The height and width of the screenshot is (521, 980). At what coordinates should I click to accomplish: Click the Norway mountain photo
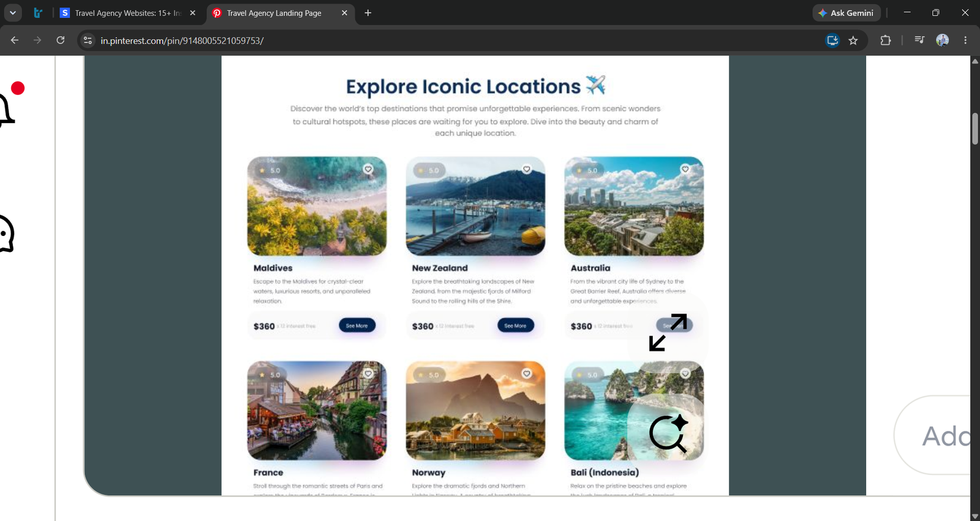click(475, 410)
